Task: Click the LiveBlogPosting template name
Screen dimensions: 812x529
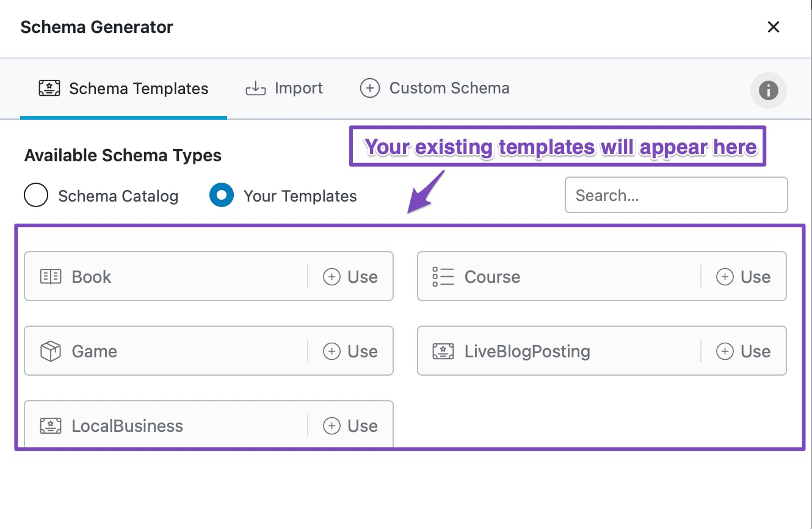Action: [x=527, y=351]
